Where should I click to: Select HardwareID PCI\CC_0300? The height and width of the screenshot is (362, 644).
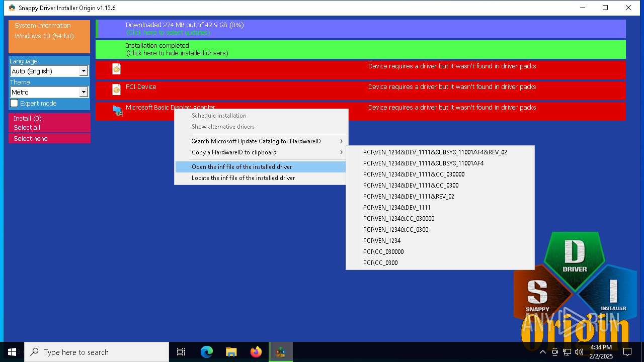click(440, 263)
